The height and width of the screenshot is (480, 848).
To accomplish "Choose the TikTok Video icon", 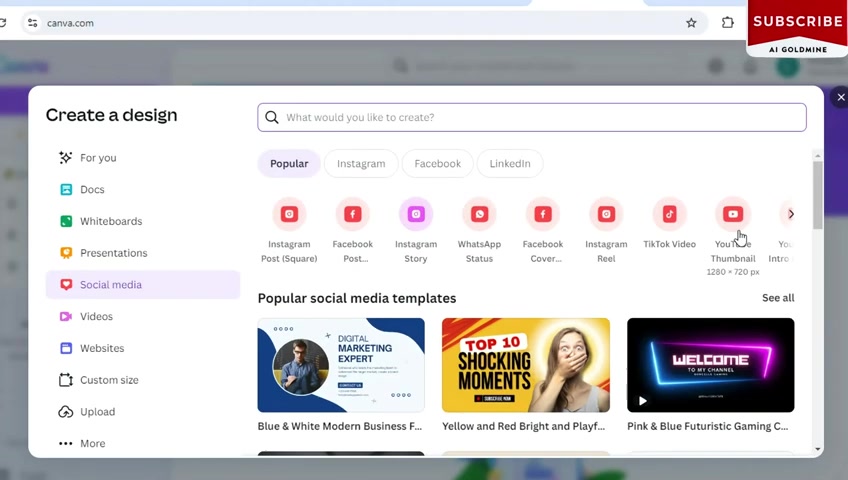I will click(670, 214).
